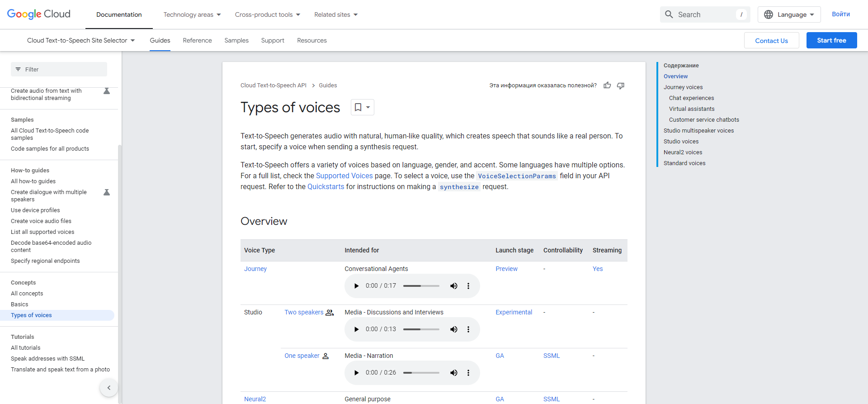Click Cloud Text-to-Speech API breadcrumb
Image resolution: width=868 pixels, height=404 pixels.
pyautogui.click(x=274, y=86)
